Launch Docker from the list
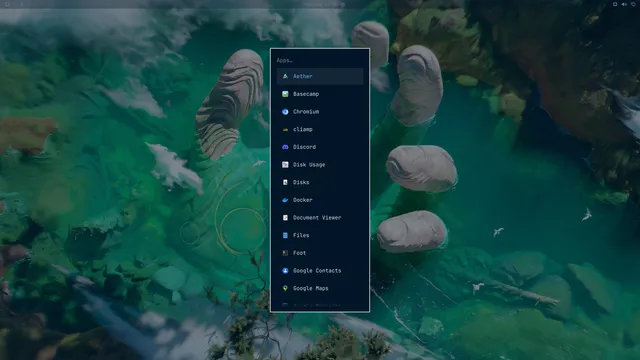Screen dimensions: 640x360 tap(320, 200)
